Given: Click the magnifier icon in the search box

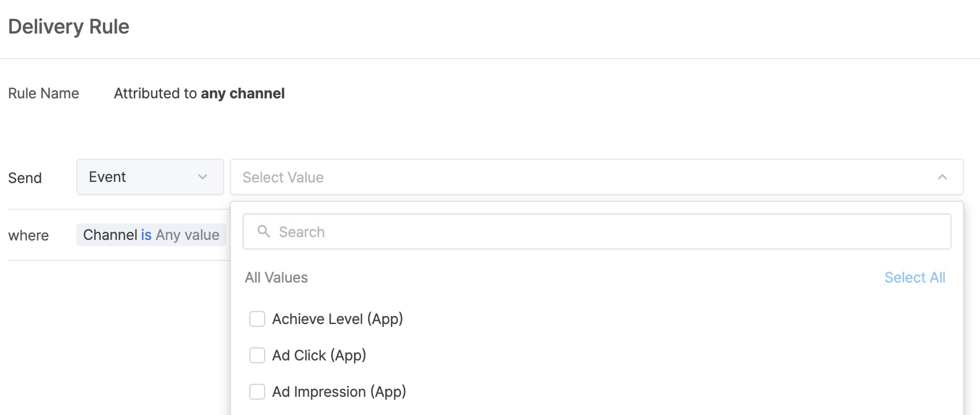Looking at the screenshot, I should (x=263, y=231).
